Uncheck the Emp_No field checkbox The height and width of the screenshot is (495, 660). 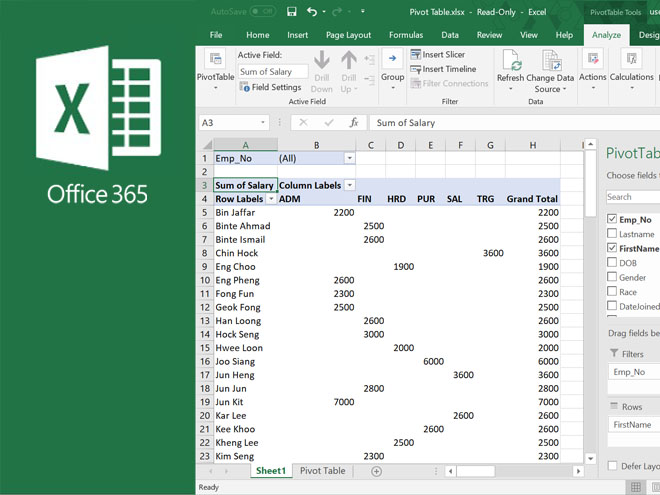612,219
